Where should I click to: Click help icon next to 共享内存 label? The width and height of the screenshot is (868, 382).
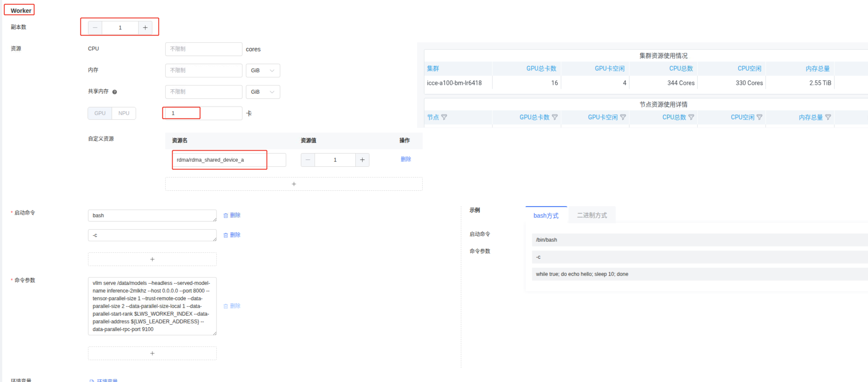115,92
